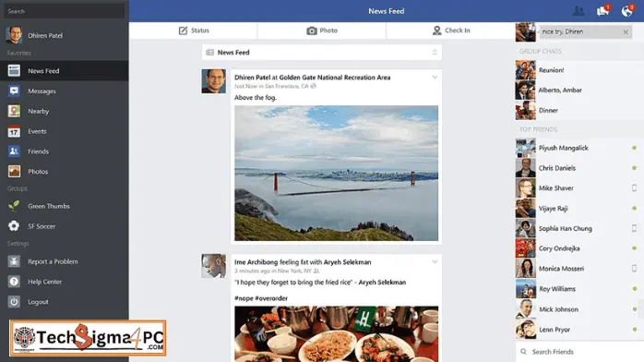Viewport: 644px width, 362px height.
Task: Open the Photos section
Action: (64, 172)
